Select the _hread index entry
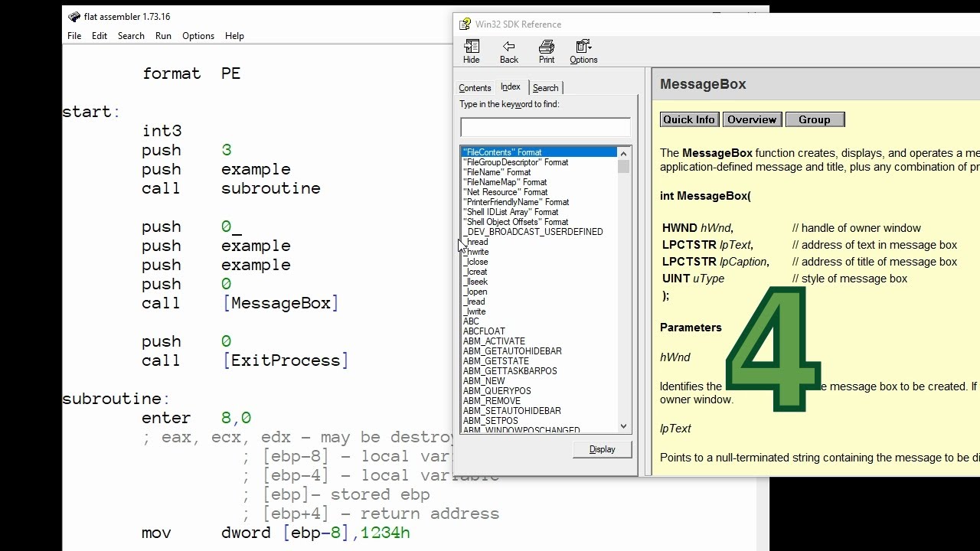The width and height of the screenshot is (980, 551). [475, 242]
